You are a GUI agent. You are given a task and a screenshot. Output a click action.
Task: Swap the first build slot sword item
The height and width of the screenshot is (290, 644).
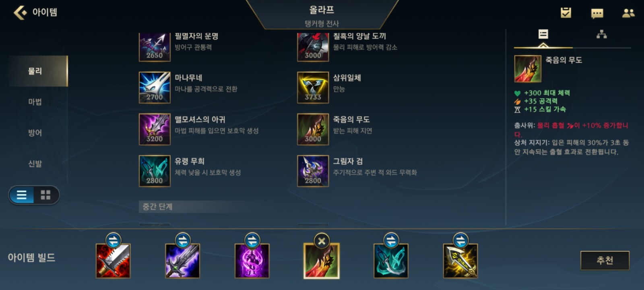coord(113,241)
